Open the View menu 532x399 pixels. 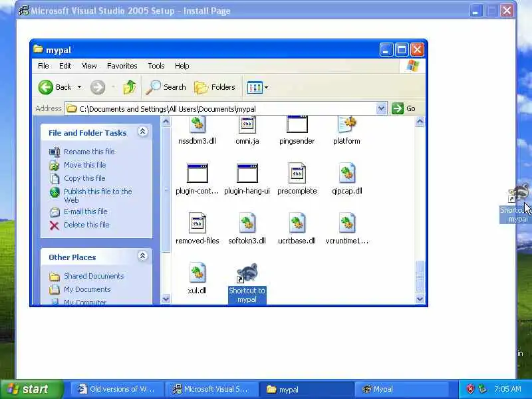coord(89,66)
